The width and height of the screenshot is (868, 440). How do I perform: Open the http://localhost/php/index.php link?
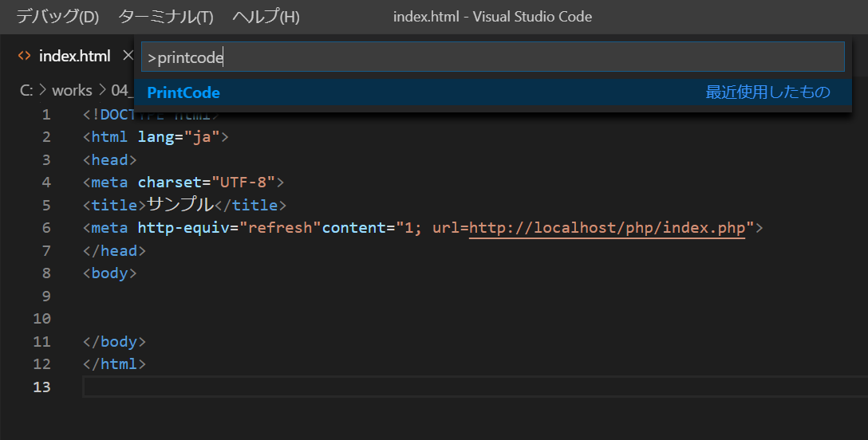pyautogui.click(x=606, y=228)
